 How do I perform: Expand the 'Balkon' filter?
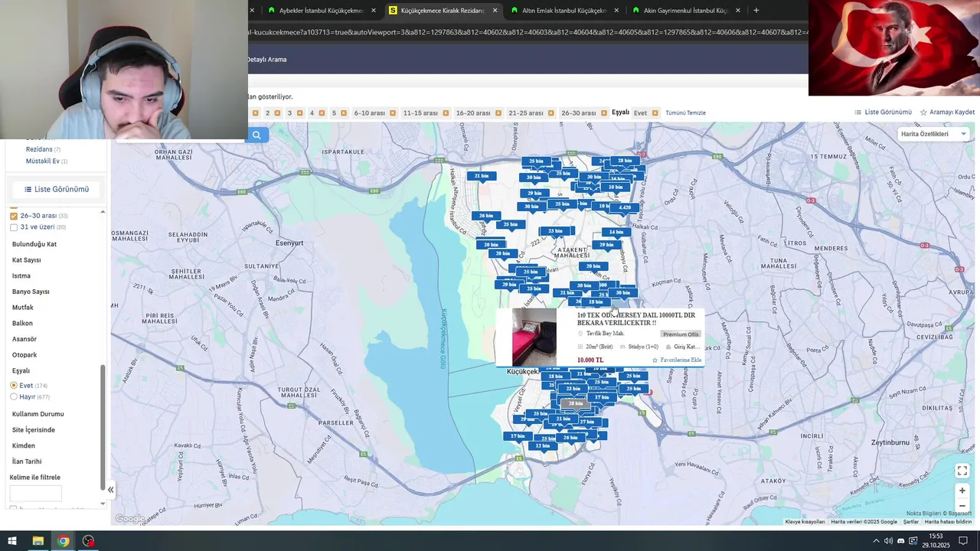[22, 323]
